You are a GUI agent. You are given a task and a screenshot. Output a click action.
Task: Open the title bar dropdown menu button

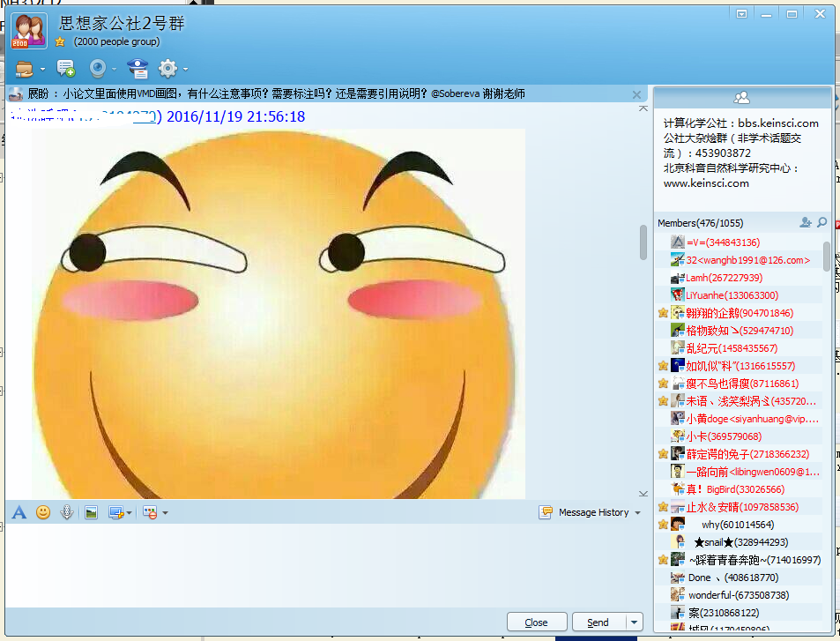click(x=741, y=14)
